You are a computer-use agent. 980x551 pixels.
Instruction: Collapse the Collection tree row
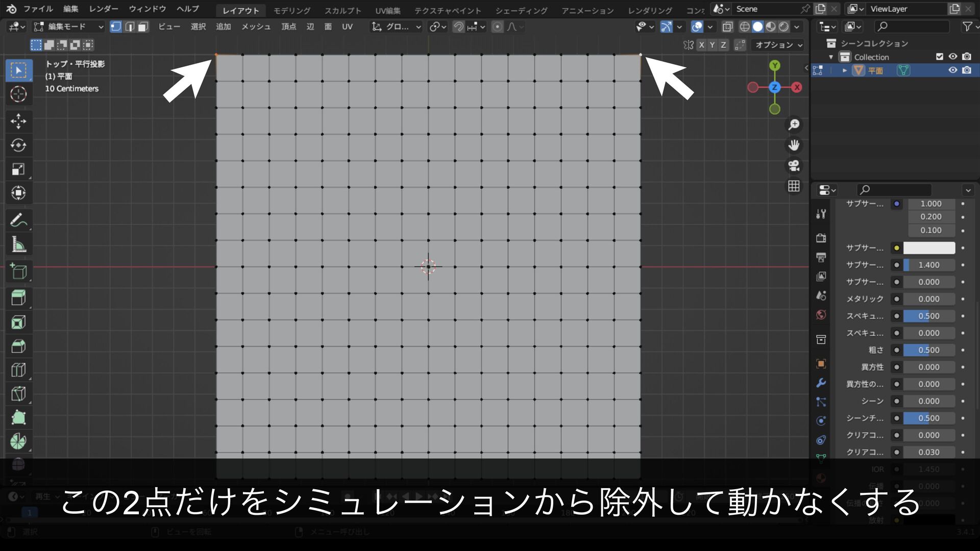click(831, 57)
